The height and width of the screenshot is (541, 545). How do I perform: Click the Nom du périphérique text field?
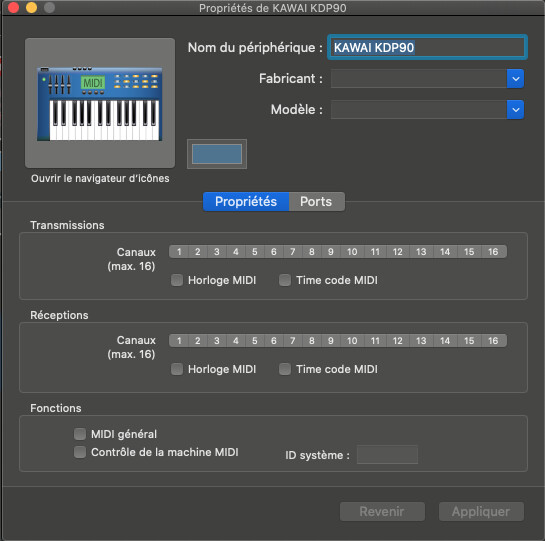click(x=427, y=47)
